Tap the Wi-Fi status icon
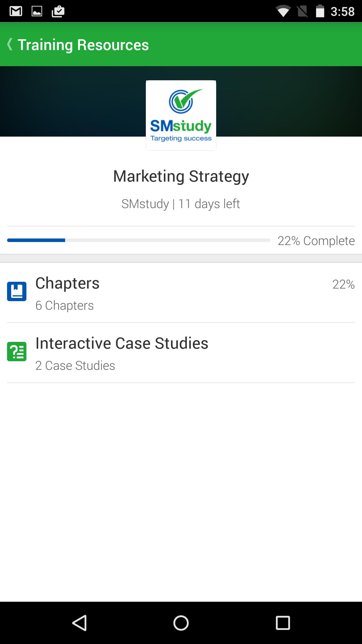Viewport: 362px width, 644px height. 283,11
